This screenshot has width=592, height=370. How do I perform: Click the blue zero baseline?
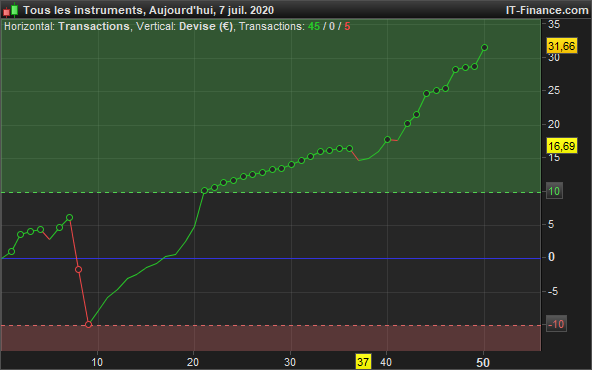(271, 259)
